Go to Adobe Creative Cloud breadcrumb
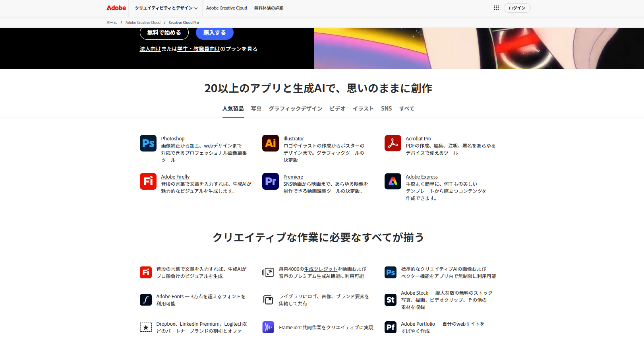 pos(143,23)
